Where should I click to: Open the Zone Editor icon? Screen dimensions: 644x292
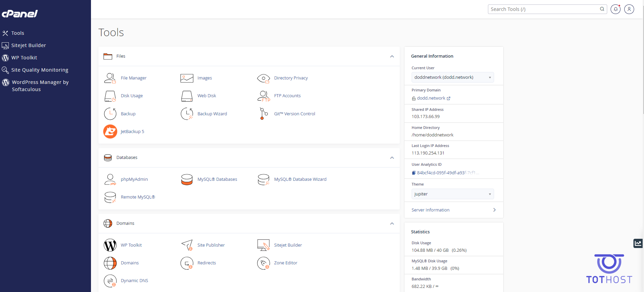tap(263, 263)
